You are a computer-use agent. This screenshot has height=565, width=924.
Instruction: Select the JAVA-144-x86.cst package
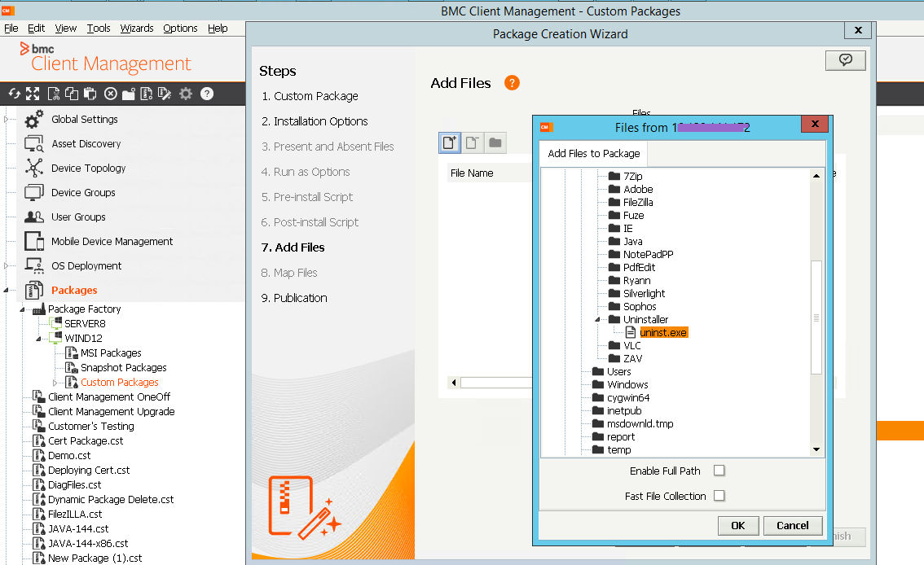88,544
